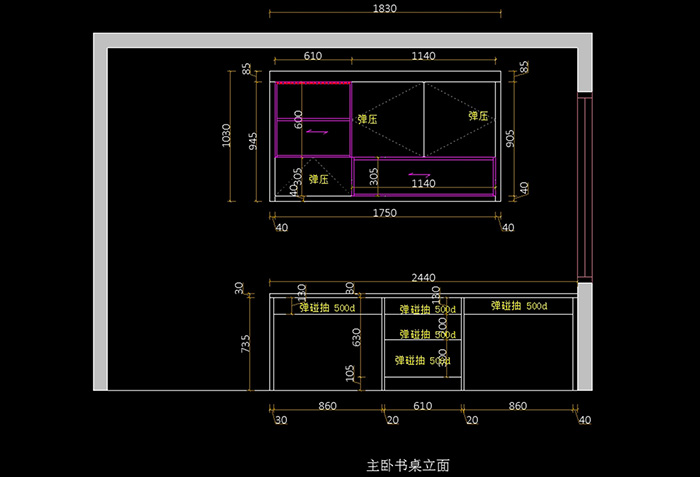The height and width of the screenshot is (477, 700).
Task: Click the 1830 dimension text at top
Action: click(x=385, y=8)
